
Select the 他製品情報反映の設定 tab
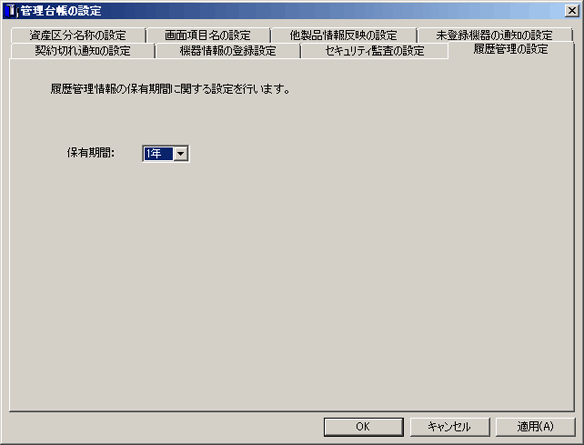343,35
